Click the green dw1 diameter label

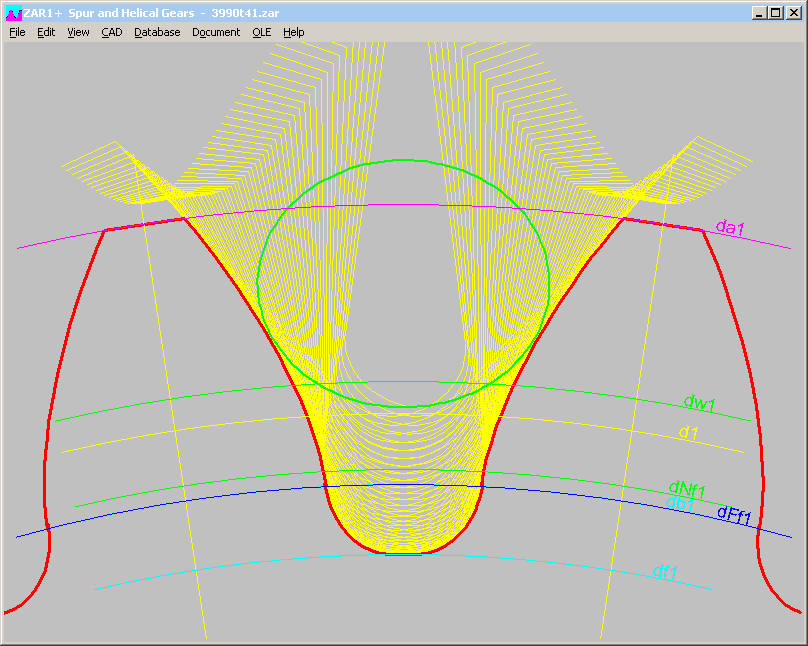699,403
